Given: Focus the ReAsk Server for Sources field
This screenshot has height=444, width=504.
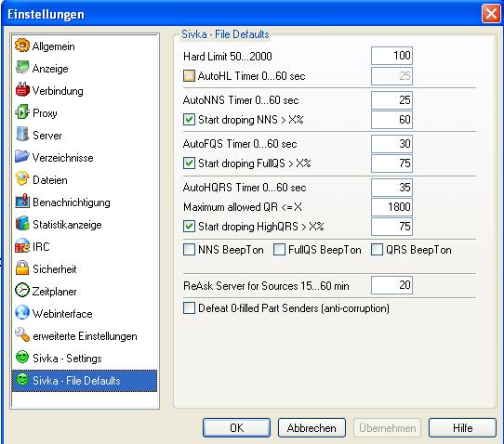Looking at the screenshot, I should point(391,285).
